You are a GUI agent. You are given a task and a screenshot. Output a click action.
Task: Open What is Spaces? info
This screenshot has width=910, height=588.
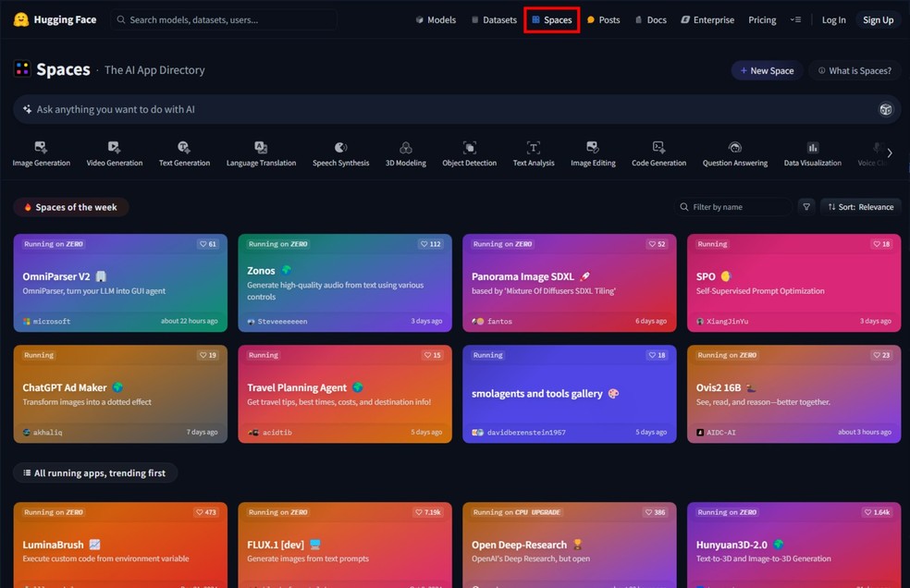pos(855,70)
